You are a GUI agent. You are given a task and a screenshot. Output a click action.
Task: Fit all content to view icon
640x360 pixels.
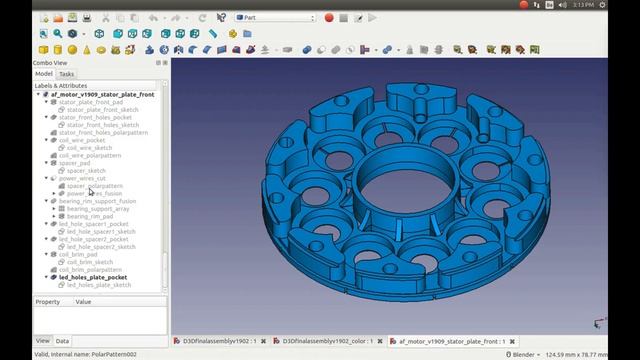pyautogui.click(x=44, y=34)
